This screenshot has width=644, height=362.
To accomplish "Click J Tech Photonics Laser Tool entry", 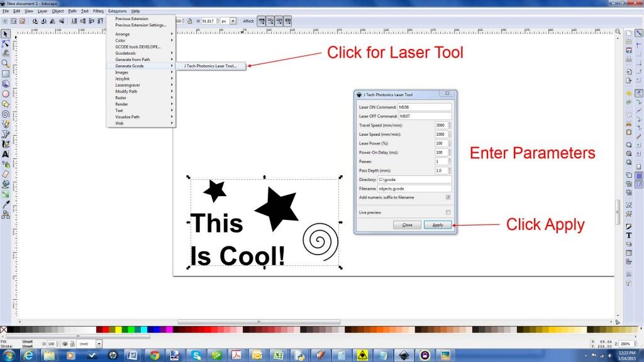I will (x=211, y=65).
